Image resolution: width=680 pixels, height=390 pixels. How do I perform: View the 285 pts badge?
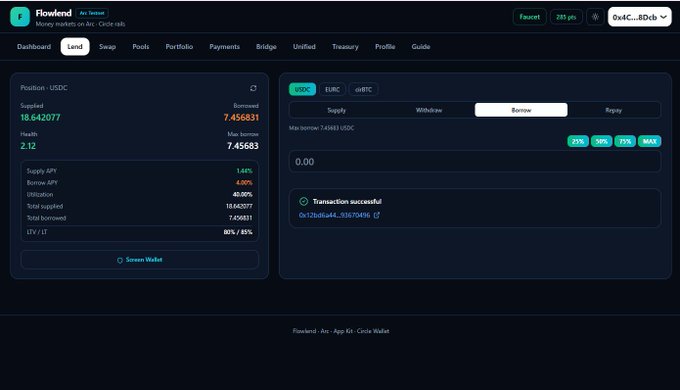click(x=566, y=17)
